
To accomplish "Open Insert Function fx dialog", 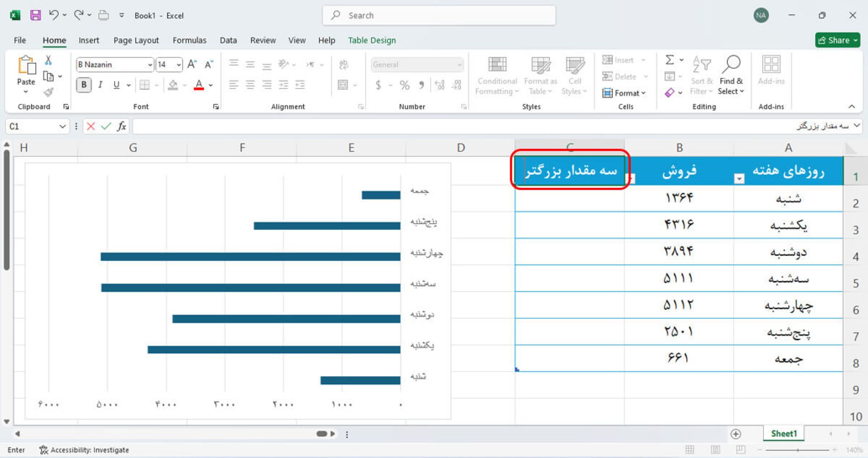I will (121, 126).
